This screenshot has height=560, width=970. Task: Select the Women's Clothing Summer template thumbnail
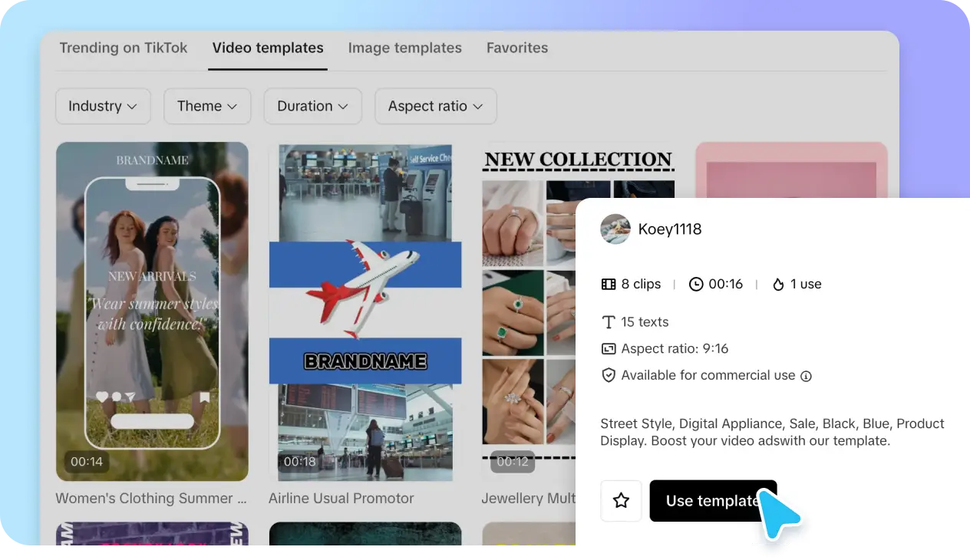152,311
